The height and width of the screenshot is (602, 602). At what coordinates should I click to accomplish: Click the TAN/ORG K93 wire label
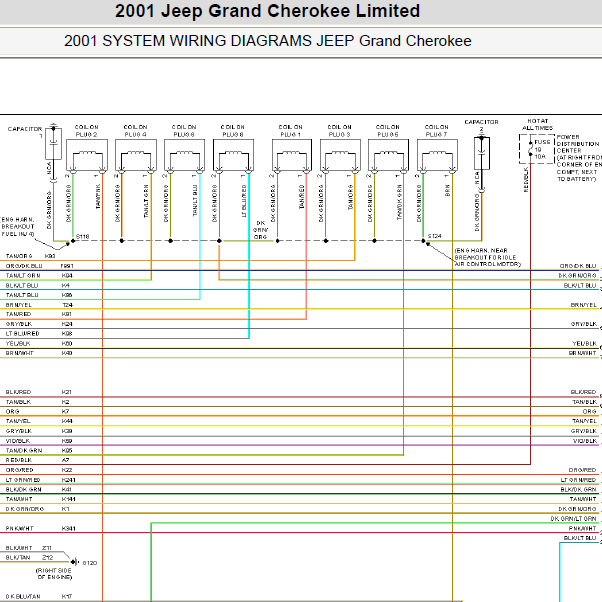coord(31,256)
